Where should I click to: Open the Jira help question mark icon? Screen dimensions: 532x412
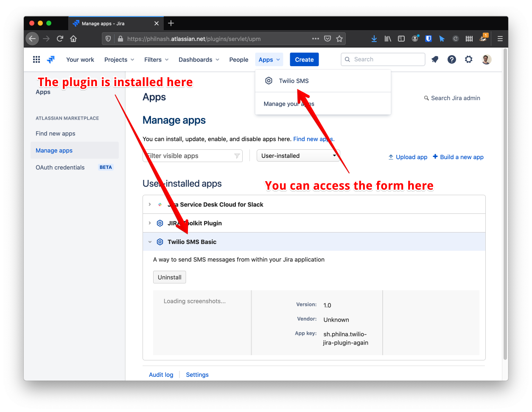452,59
